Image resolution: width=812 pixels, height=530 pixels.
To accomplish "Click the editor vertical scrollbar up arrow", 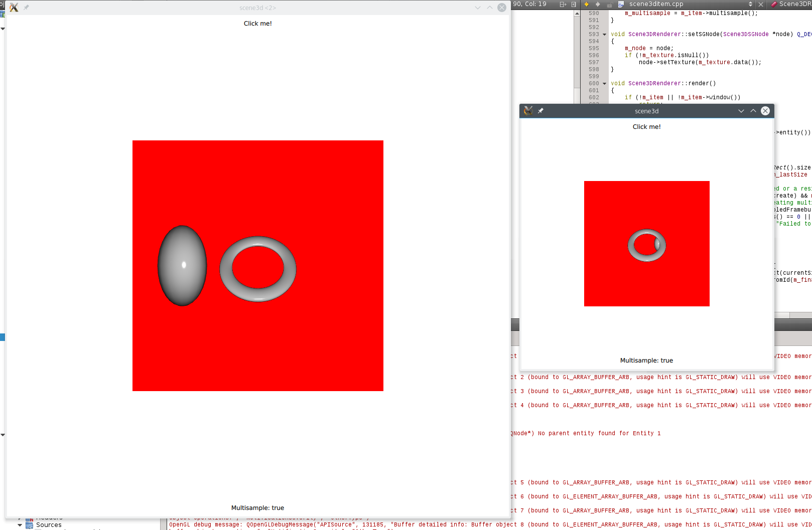I will point(577,14).
